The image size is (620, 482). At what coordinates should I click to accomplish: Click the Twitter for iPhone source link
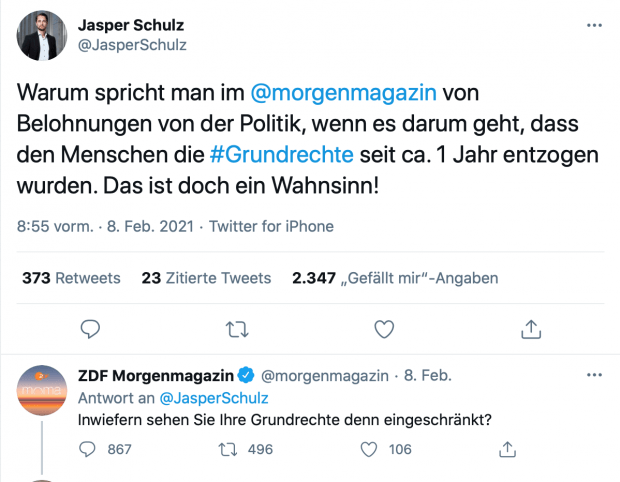(272, 226)
